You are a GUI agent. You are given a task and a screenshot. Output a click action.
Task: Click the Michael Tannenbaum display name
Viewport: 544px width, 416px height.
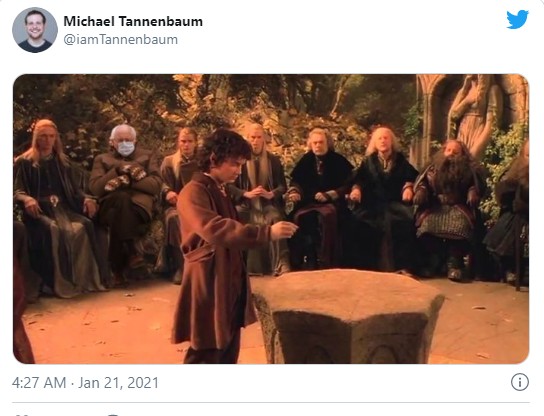(x=133, y=22)
